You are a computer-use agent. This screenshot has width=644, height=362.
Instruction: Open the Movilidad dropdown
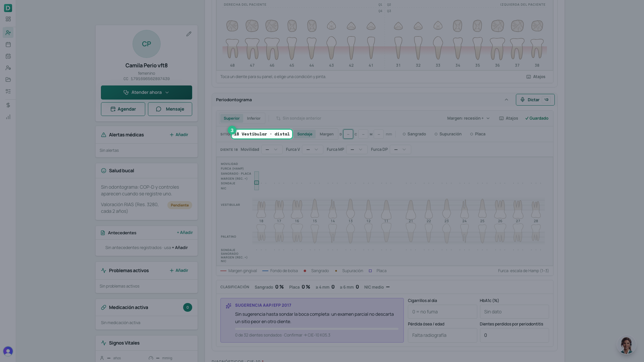pos(272,149)
